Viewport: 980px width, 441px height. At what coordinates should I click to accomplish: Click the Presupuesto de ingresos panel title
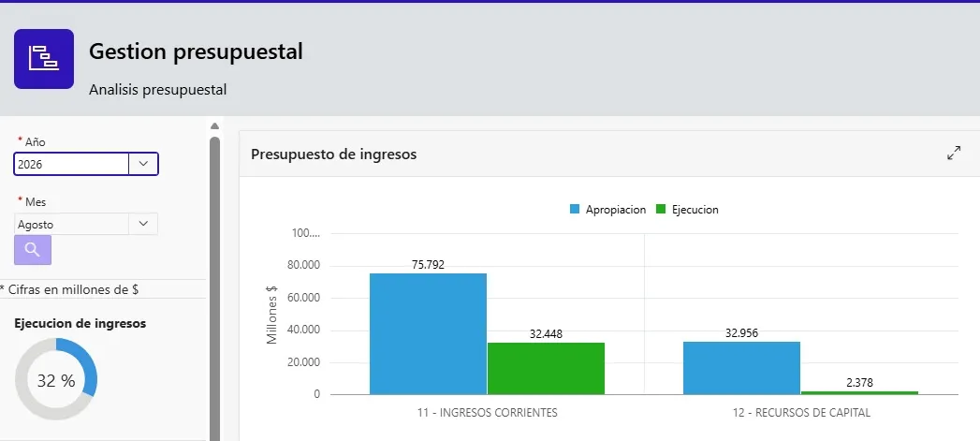[x=334, y=154]
